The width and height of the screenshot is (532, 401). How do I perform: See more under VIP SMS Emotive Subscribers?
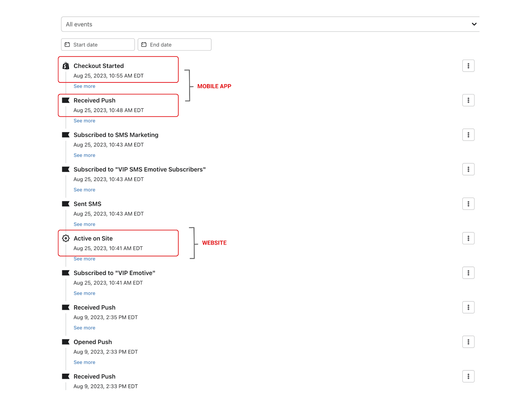pyautogui.click(x=84, y=190)
